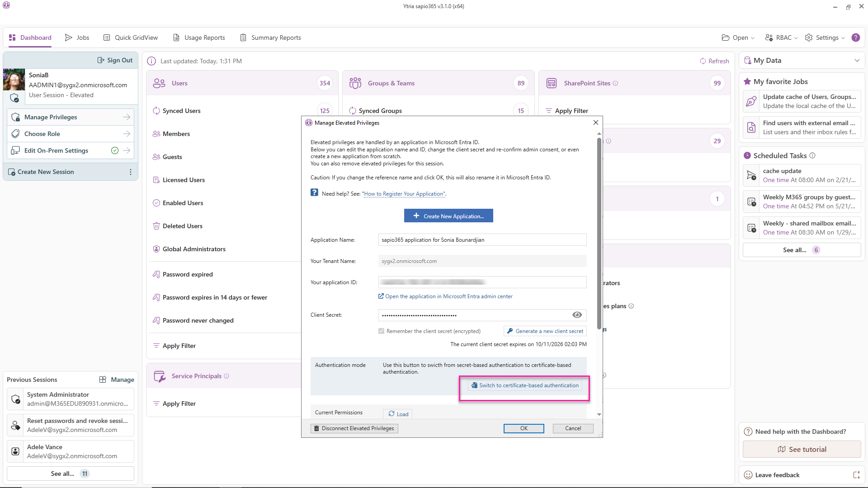Image resolution: width=868 pixels, height=488 pixels.
Task: Click Apply Filter under SharePoint Sites
Action: pos(571,111)
